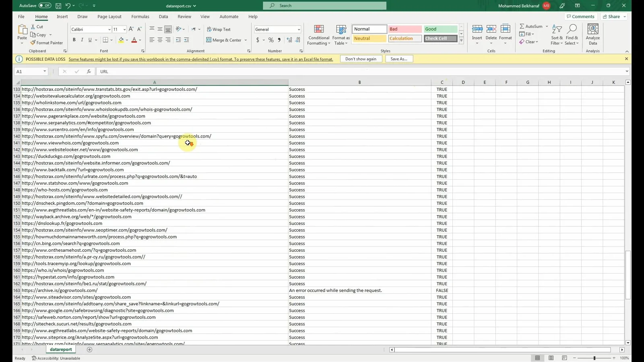Click the Save icon in title bar

58,6
